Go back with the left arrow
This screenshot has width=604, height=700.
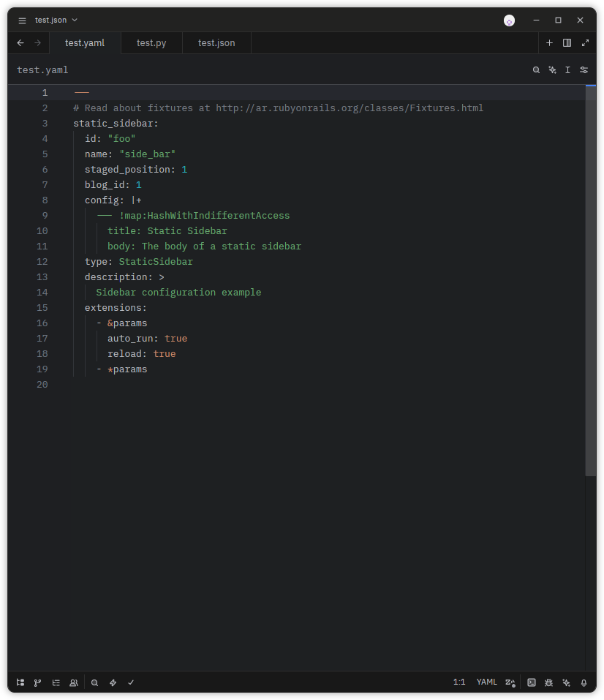coord(20,43)
